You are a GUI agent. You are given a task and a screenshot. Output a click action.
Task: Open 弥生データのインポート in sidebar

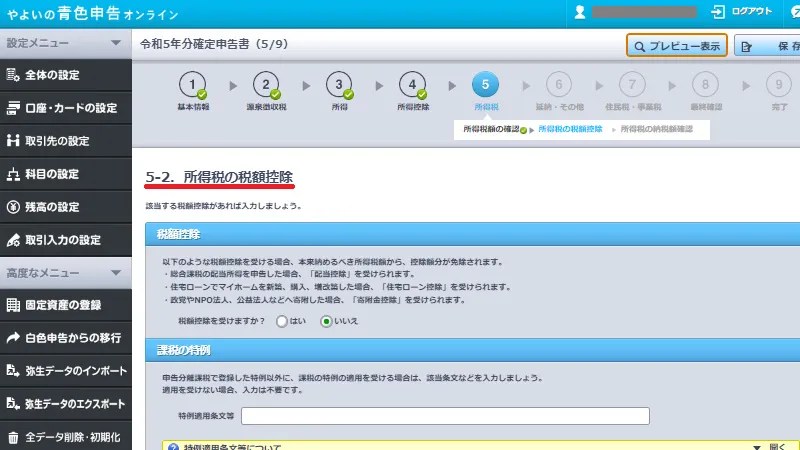tap(66, 371)
